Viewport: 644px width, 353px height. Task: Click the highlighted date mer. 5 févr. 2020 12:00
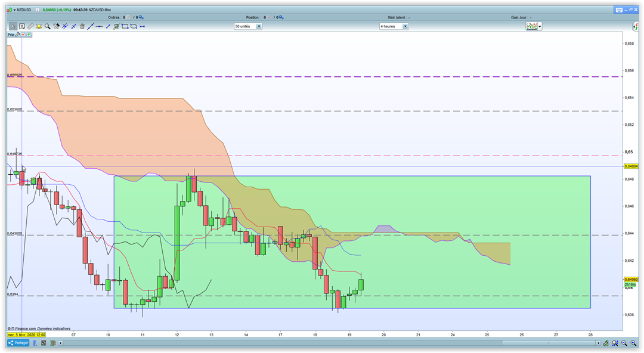pos(26,335)
